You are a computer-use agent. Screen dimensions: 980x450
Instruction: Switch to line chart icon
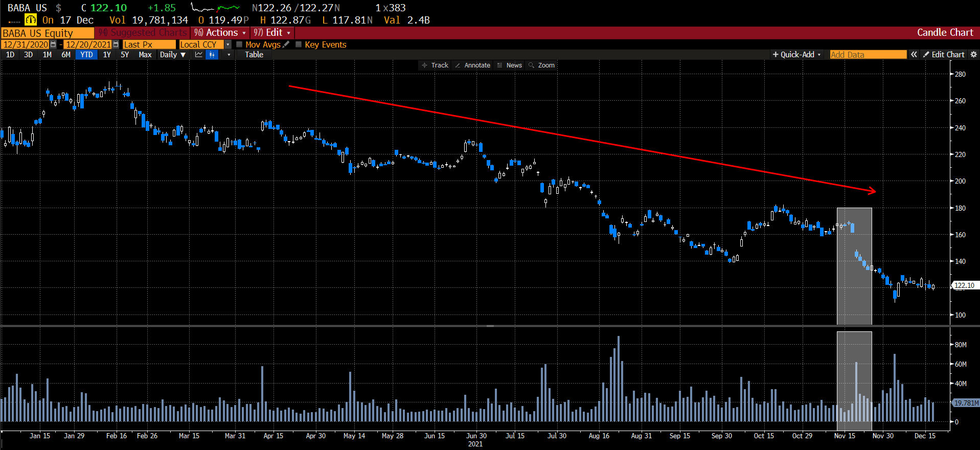click(x=199, y=55)
